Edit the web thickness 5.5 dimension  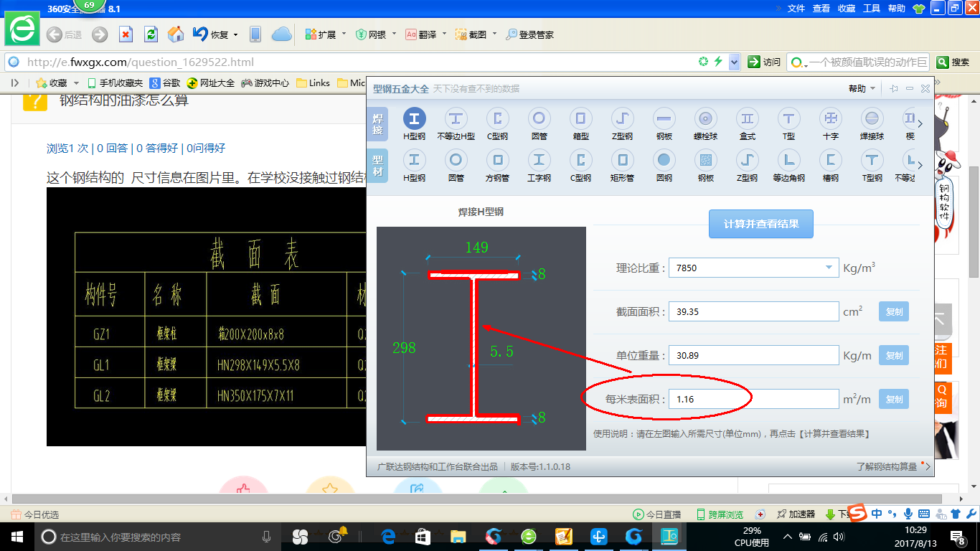(501, 352)
